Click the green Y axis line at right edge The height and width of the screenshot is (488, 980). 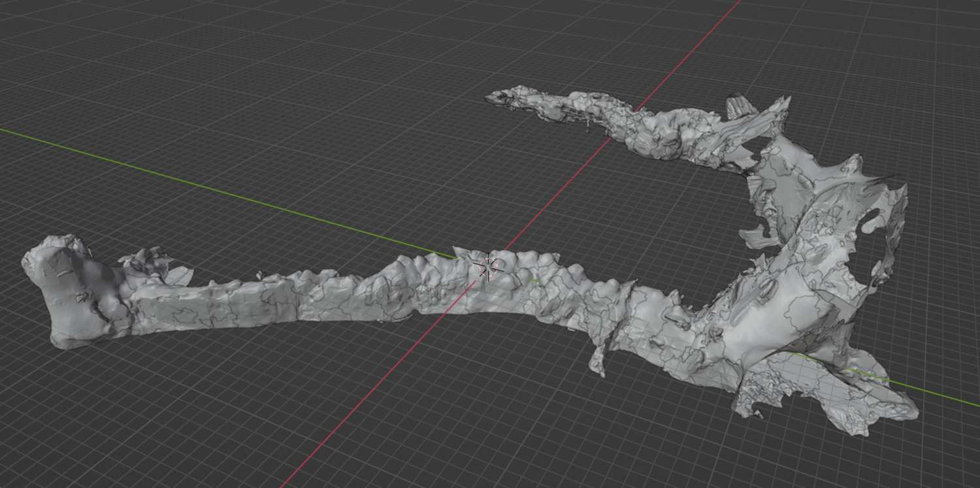click(947, 393)
